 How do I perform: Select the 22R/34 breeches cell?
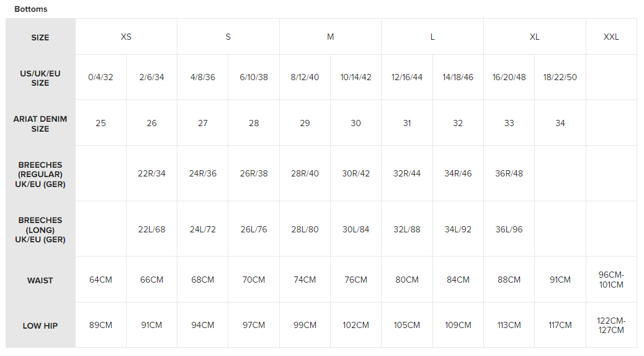coord(151,173)
